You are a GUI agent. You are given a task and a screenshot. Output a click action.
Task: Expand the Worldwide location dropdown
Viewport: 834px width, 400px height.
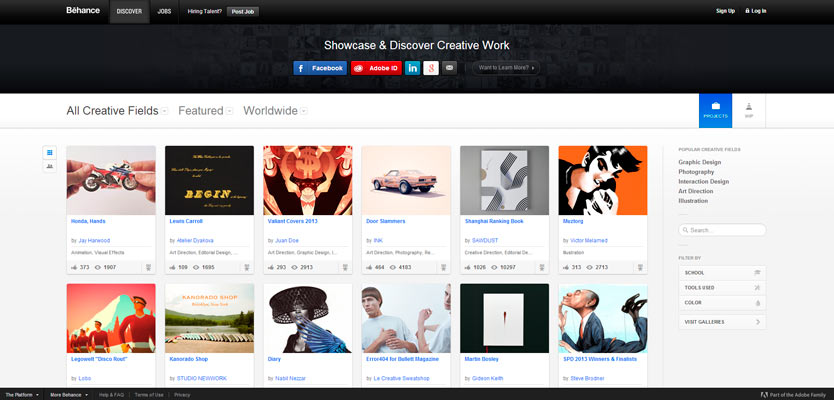[x=303, y=111]
